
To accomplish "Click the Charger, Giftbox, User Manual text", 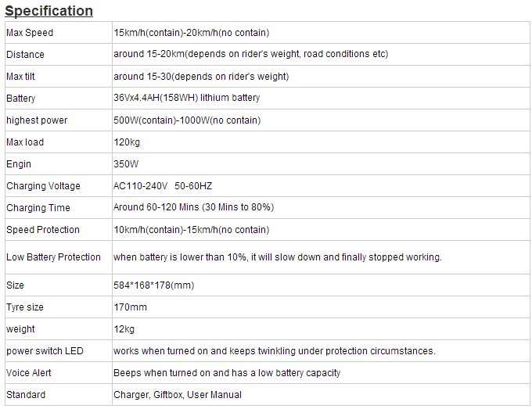I will pyautogui.click(x=178, y=395).
